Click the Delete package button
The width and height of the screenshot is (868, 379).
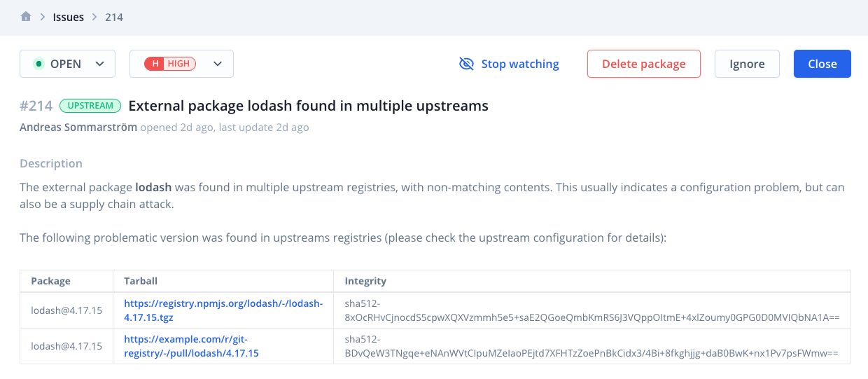pos(644,64)
